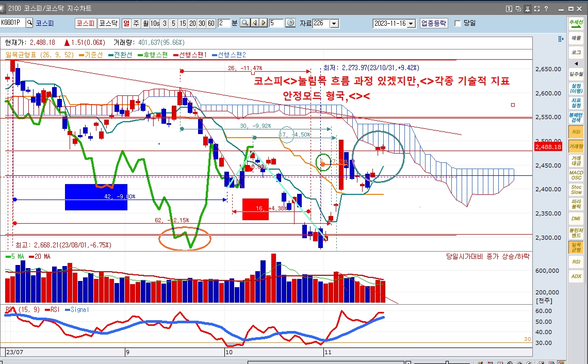Toggle the highlighted RSI indicator above 거래량
This screenshot has width=588, height=364.
[576, 132]
